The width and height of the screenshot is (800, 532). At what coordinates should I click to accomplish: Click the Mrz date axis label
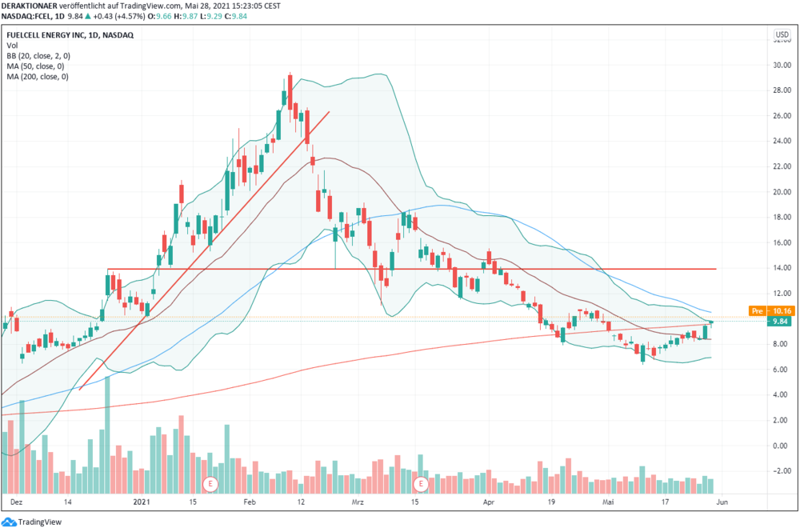pos(358,502)
